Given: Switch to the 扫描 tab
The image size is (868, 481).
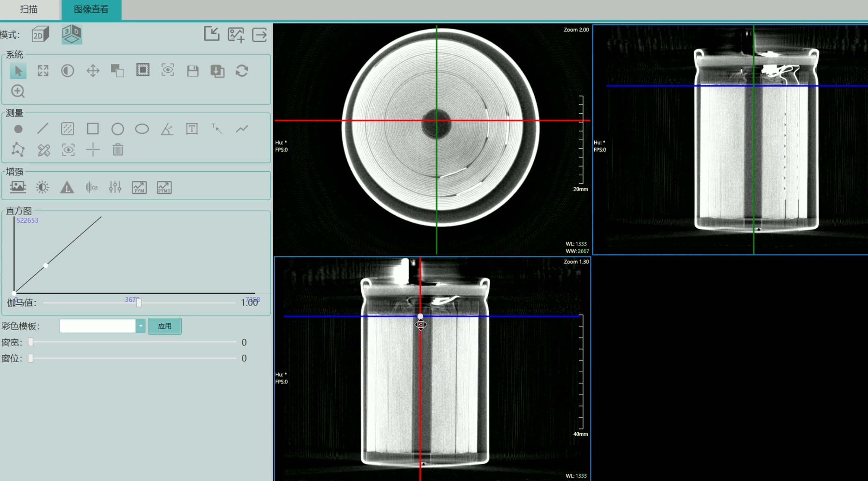Looking at the screenshot, I should coord(29,9).
